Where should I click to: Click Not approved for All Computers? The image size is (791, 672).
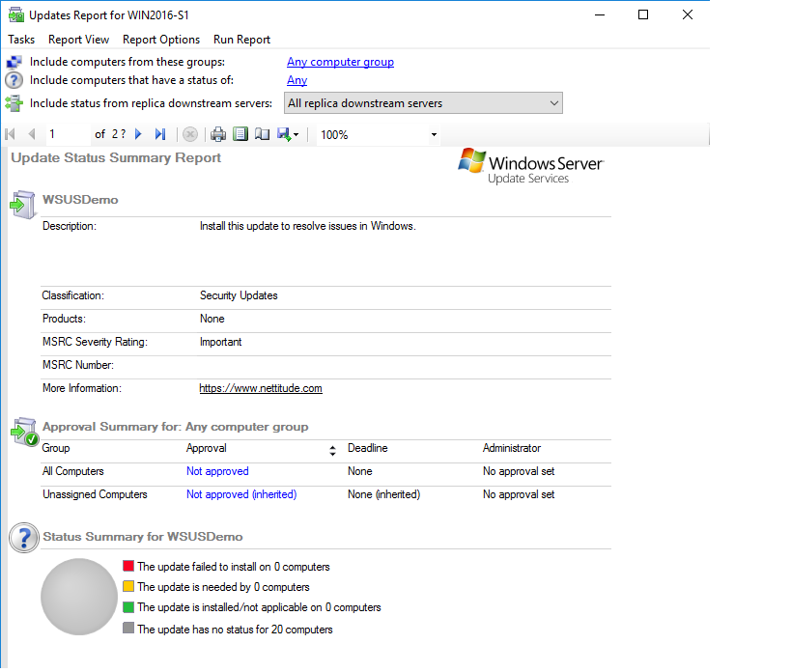coord(217,471)
